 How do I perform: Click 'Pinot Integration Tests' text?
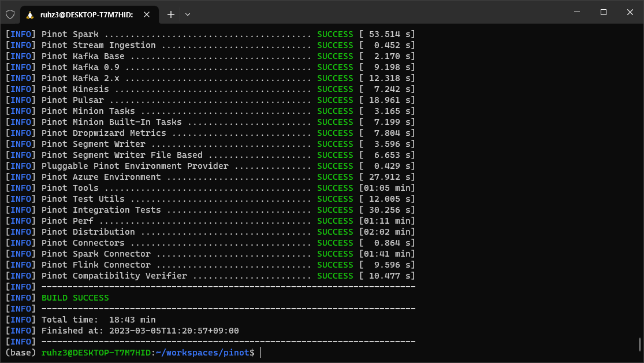(x=101, y=210)
